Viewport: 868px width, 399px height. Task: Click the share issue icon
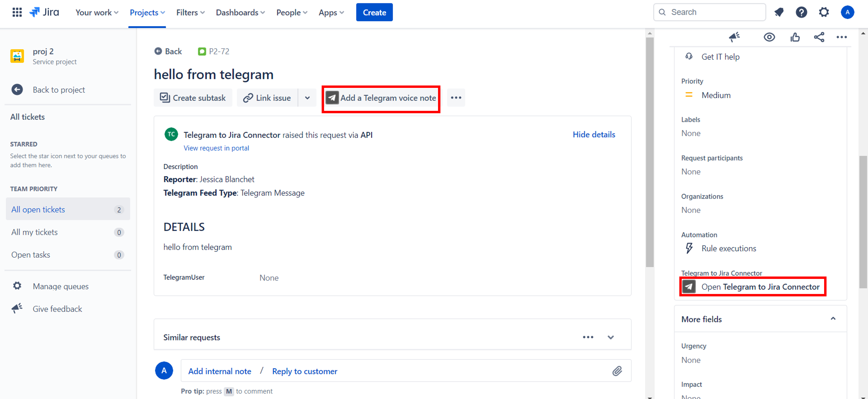point(819,37)
